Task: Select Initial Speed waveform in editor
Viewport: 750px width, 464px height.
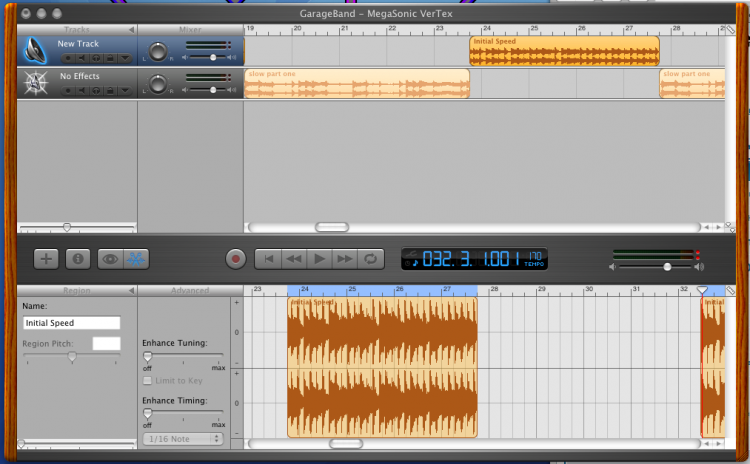Action: [382, 367]
